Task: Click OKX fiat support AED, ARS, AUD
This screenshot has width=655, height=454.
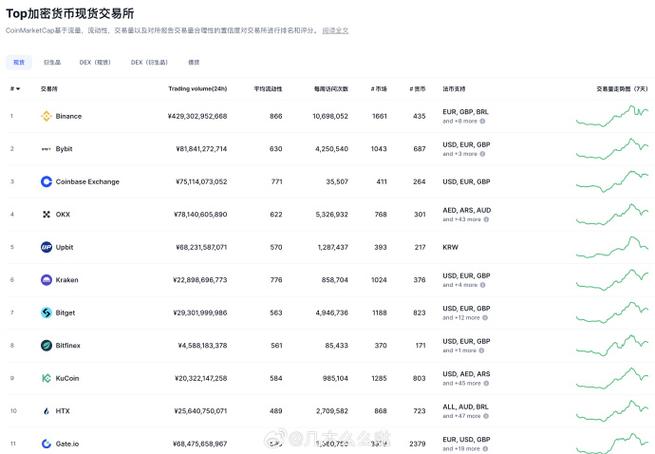Action: click(467, 210)
